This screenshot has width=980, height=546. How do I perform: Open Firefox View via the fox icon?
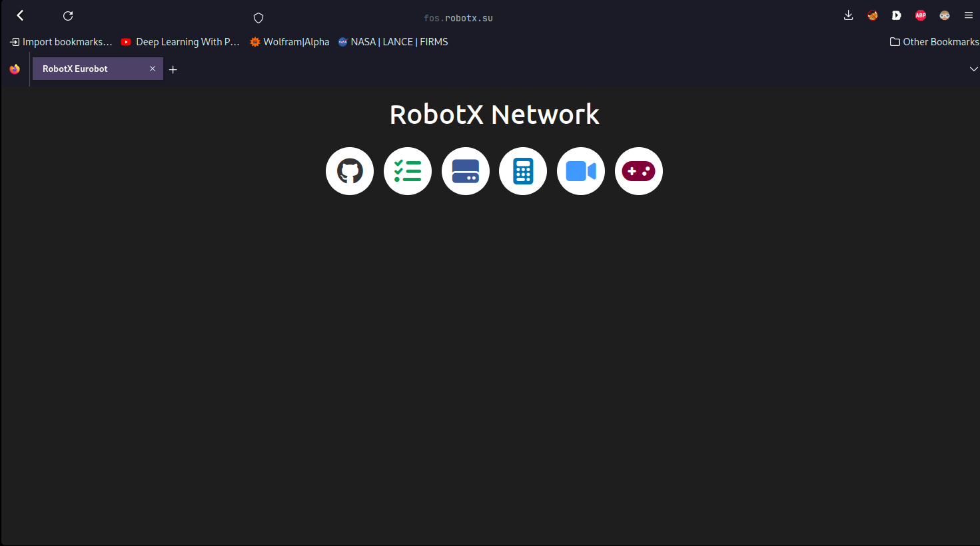click(x=14, y=69)
